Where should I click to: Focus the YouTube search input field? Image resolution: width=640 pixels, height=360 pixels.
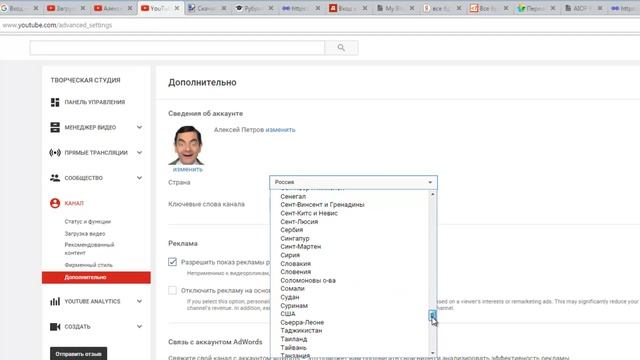177,48
